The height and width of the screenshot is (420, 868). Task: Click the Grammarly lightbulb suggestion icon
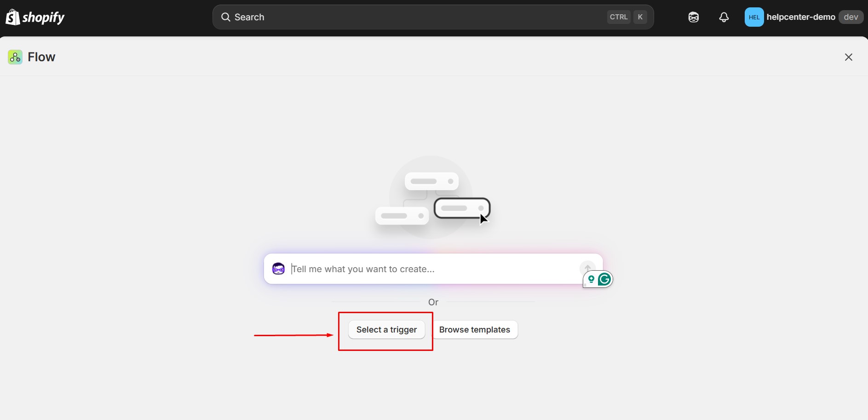coord(591,279)
